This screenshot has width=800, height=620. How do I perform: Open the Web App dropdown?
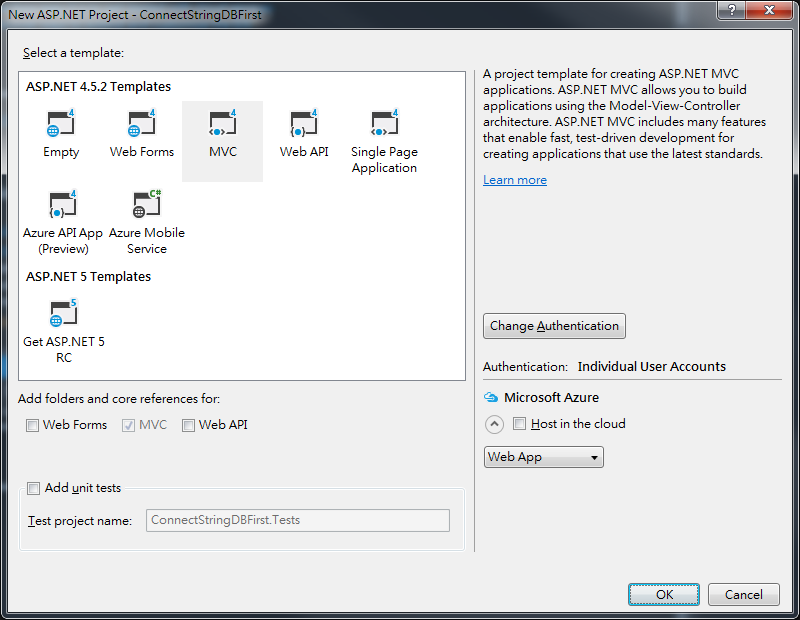543,457
